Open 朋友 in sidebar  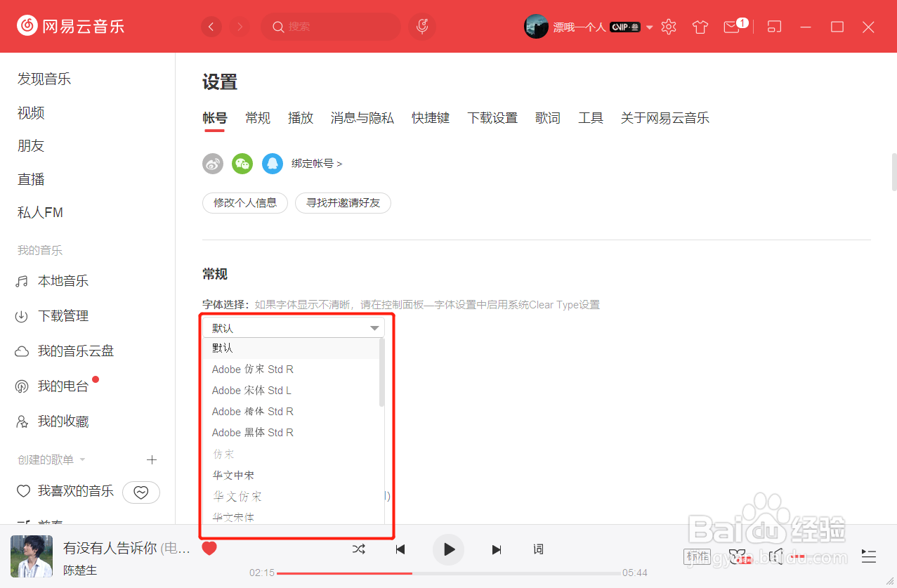coord(31,145)
